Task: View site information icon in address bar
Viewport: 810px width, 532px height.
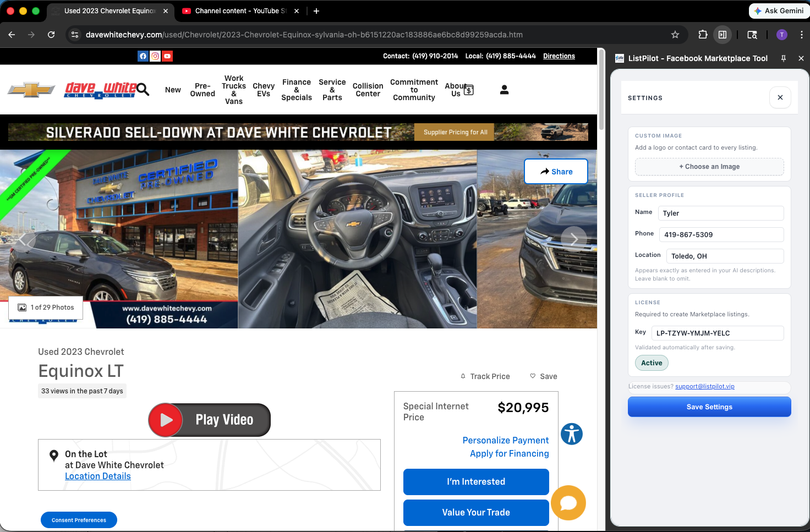Action: pyautogui.click(x=75, y=35)
